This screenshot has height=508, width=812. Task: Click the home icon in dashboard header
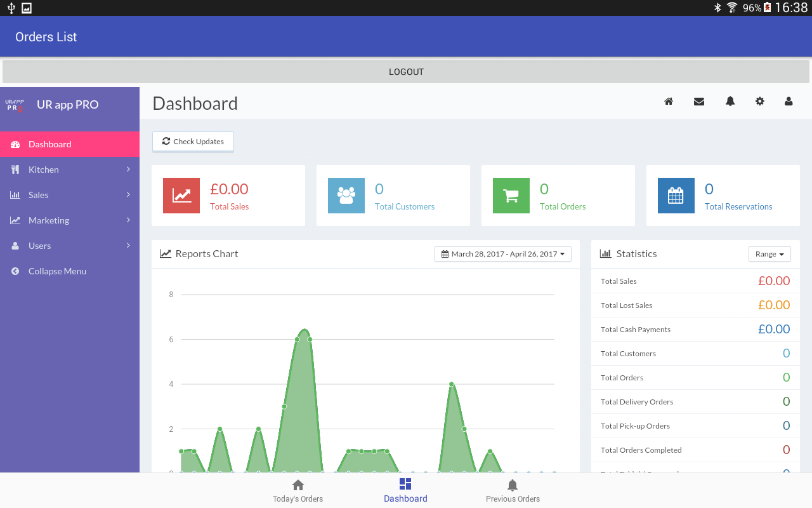(669, 102)
